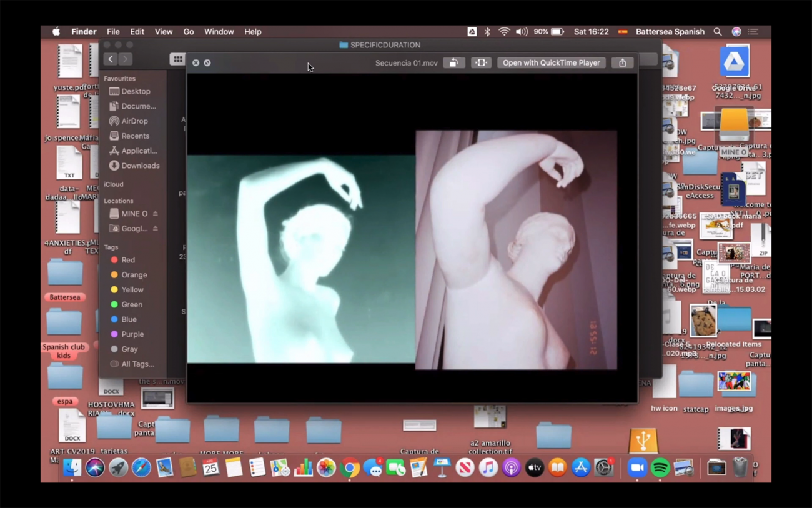Viewport: 812px width, 508px height.
Task: Eject the MINE O drive in sidebar
Action: (155, 214)
